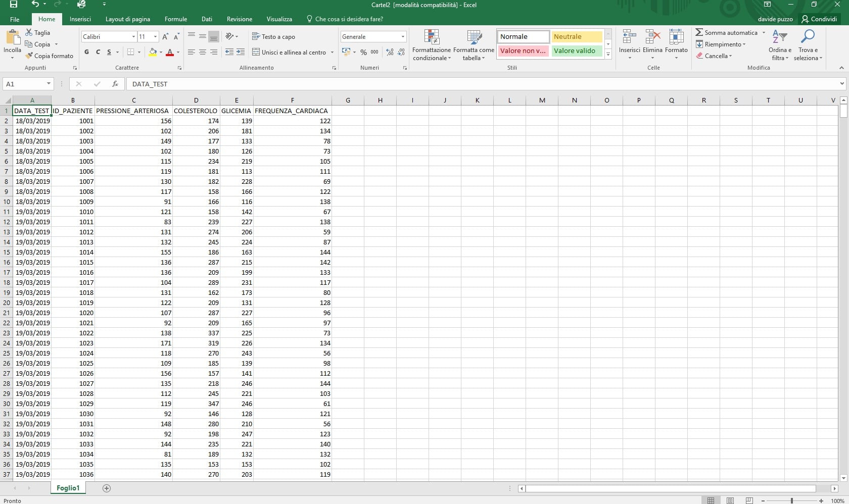
Task: Click the top vertical align icon
Action: coord(192,36)
